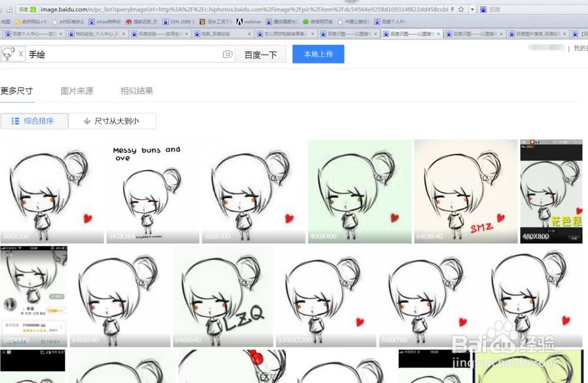This screenshot has height=383, width=588.
Task: Switch to the 图片来源 tab
Action: click(77, 91)
